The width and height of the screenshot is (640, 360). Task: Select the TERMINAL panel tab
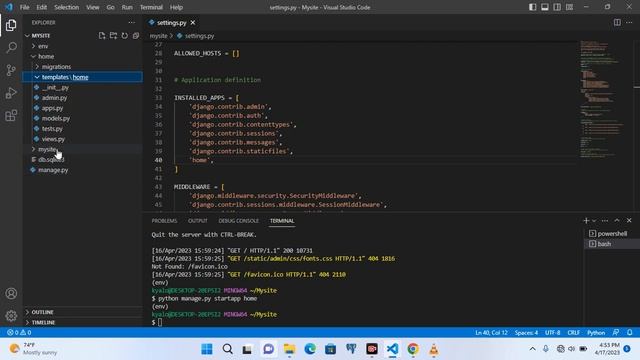pos(282,221)
